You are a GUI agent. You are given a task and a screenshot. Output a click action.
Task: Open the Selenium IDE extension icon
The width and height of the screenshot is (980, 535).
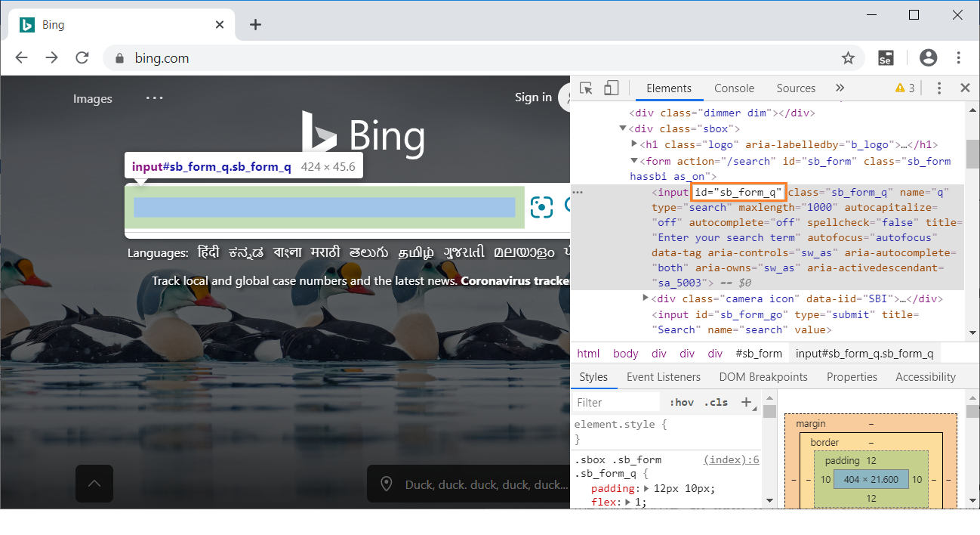tap(886, 58)
